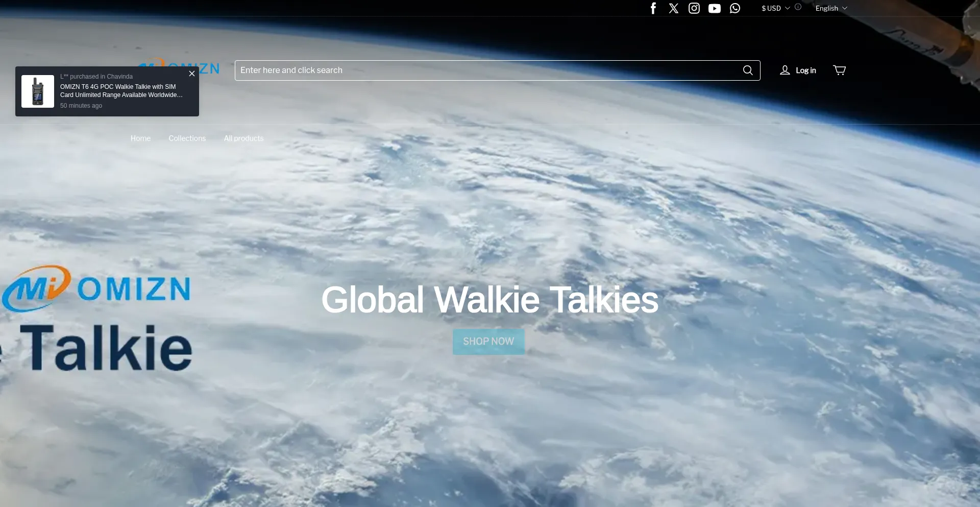Visit the X (Twitter) profile
This screenshot has height=507, width=980.
pos(674,8)
